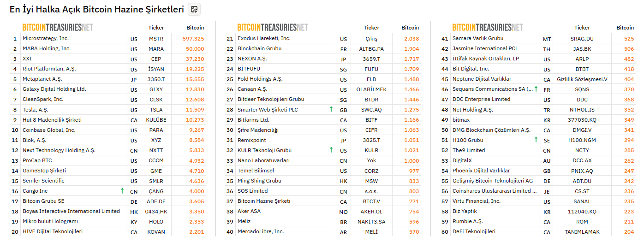
Task: Click Bitcoin header above 597.325
Action: pos(195,28)
